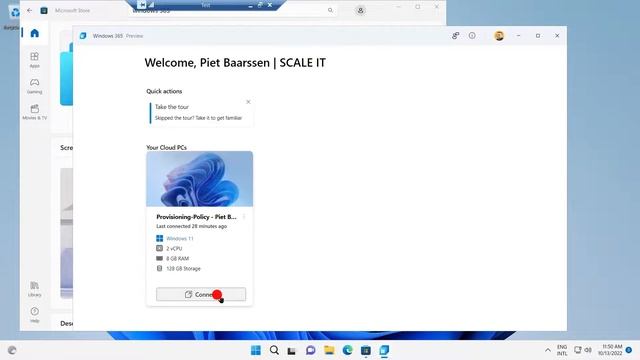Open feedback icon in Windows 365 title bar
The image size is (640, 360).
(456, 36)
